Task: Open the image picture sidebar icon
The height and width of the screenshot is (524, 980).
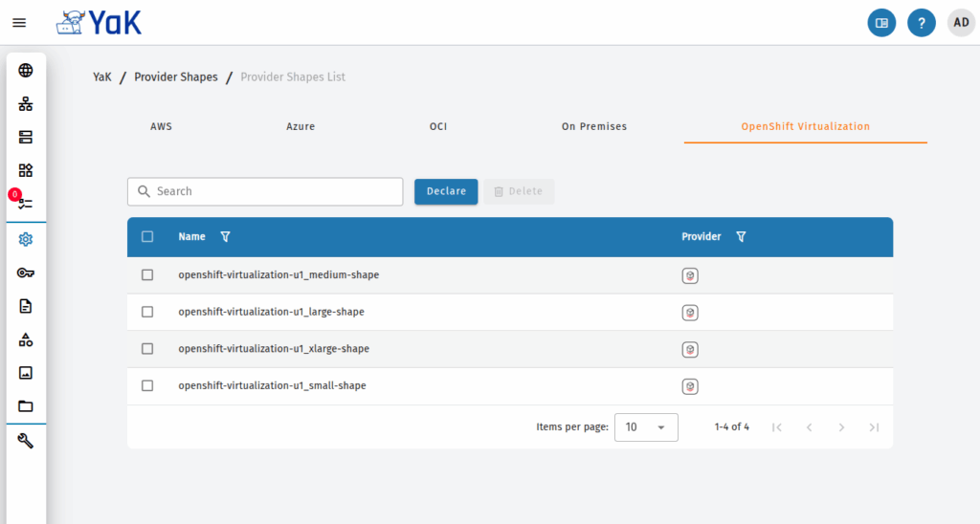Action: (26, 373)
